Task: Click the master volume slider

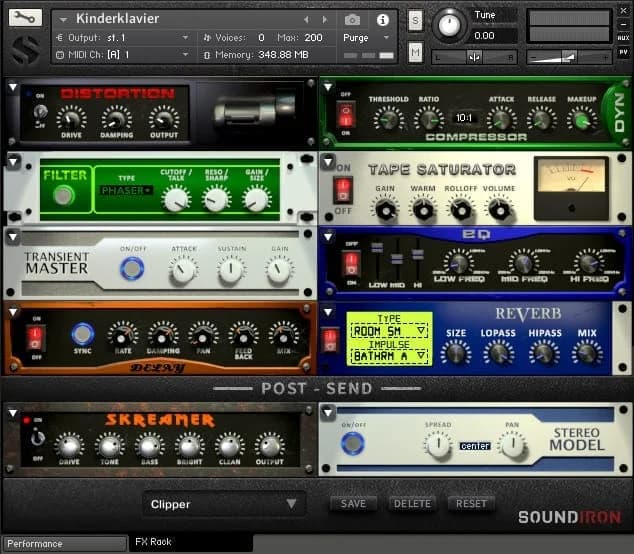Action: tap(569, 57)
